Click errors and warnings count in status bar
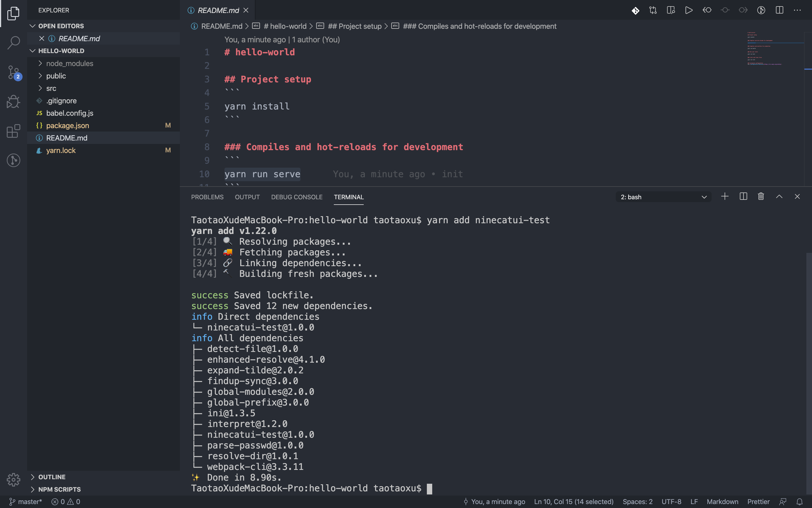 pos(66,502)
